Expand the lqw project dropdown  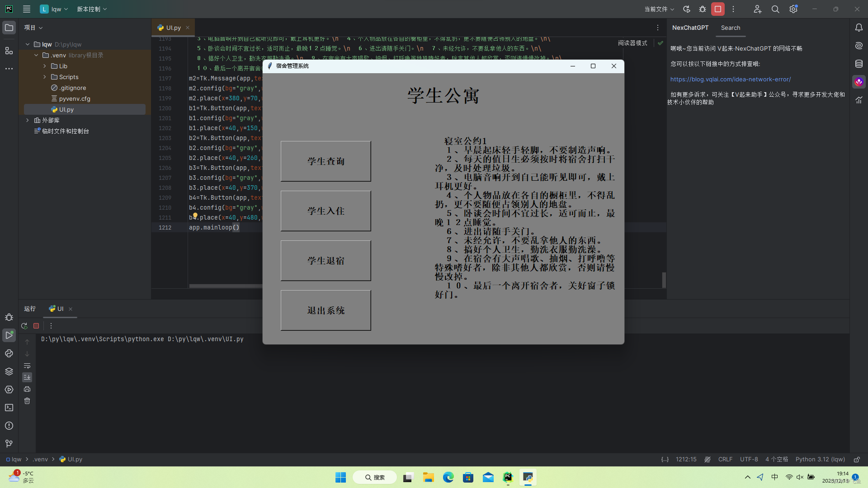[54, 9]
